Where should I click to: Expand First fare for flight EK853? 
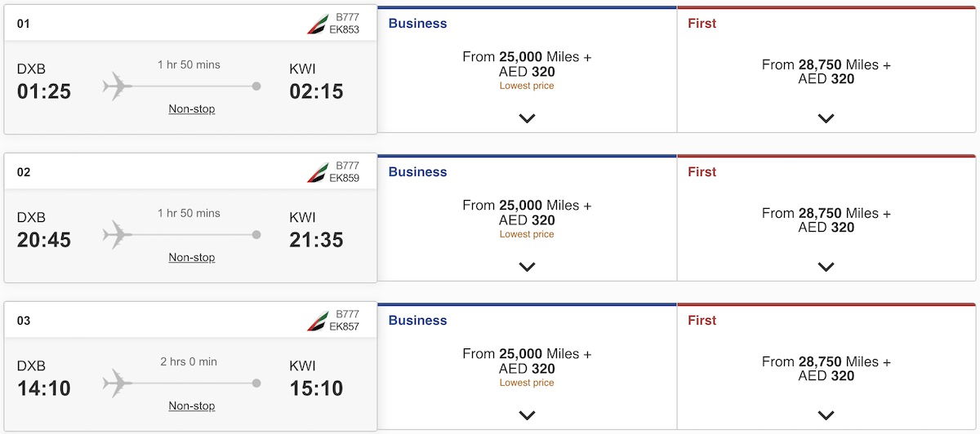(826, 118)
